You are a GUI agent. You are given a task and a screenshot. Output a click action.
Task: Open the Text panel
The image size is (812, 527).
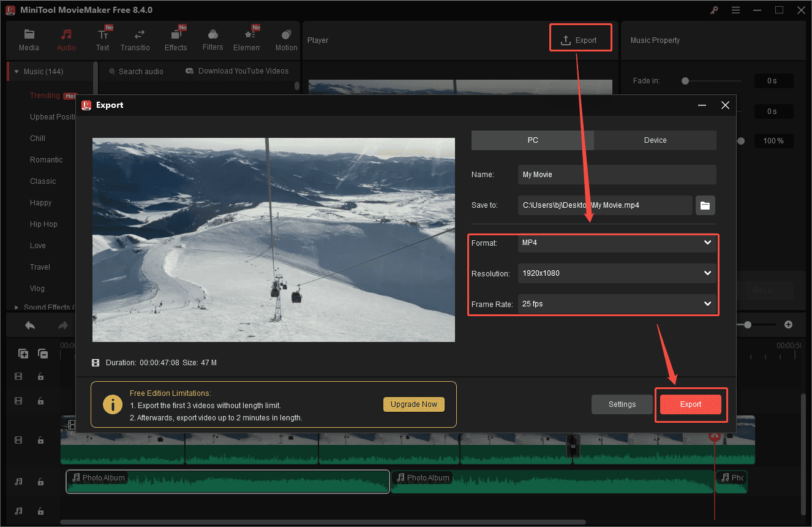[x=102, y=39]
